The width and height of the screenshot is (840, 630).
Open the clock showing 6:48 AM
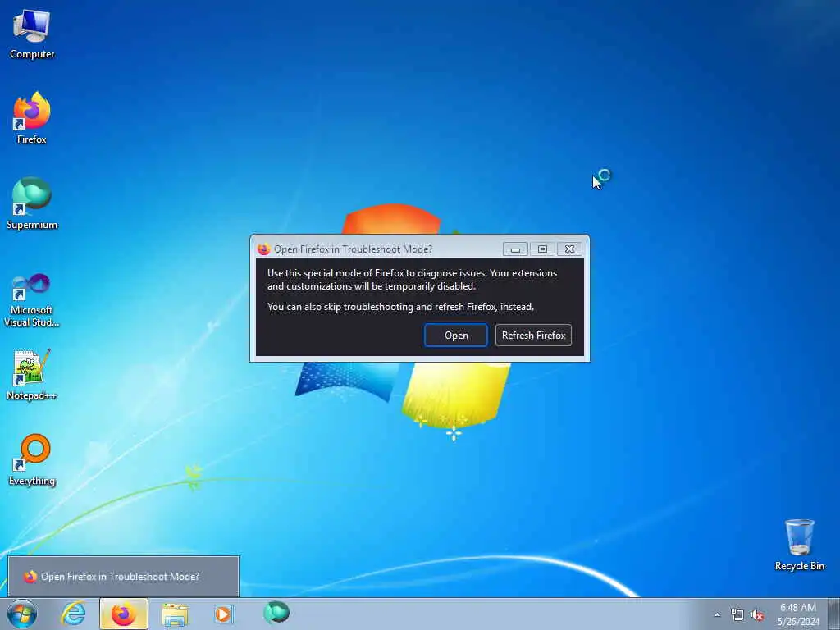[x=798, y=614]
